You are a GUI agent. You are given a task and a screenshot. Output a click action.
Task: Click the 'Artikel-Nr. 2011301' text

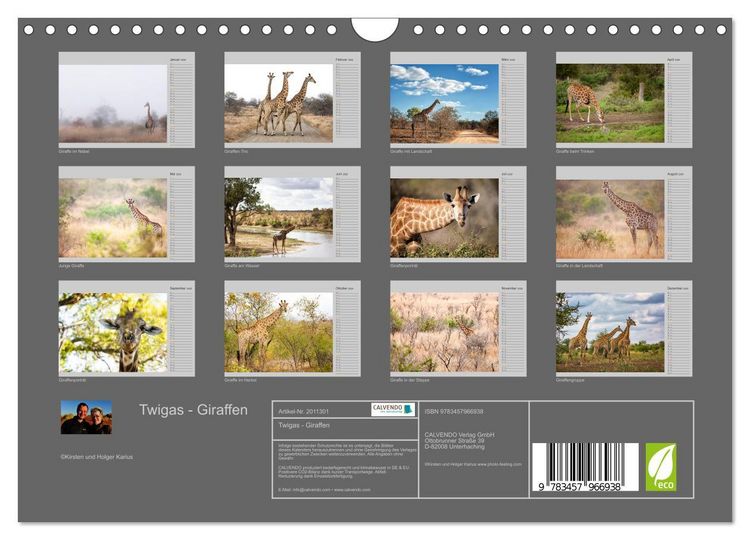tap(303, 411)
